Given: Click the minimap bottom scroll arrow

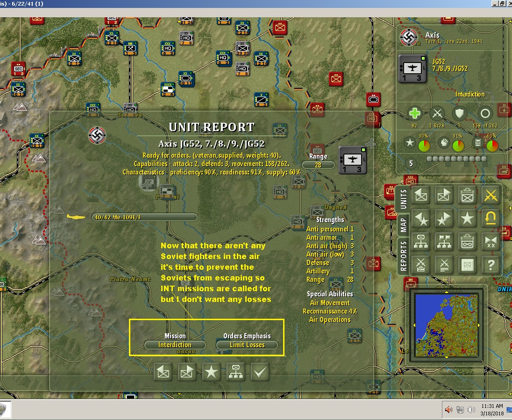Looking at the screenshot, I should coord(447,358).
